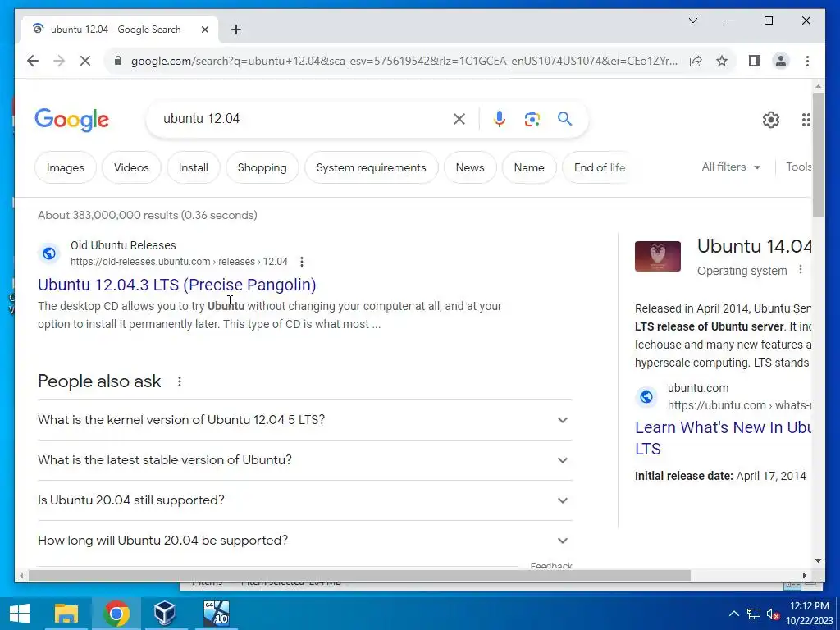Close the ubuntu 12.04 Google Search tab

click(204, 30)
